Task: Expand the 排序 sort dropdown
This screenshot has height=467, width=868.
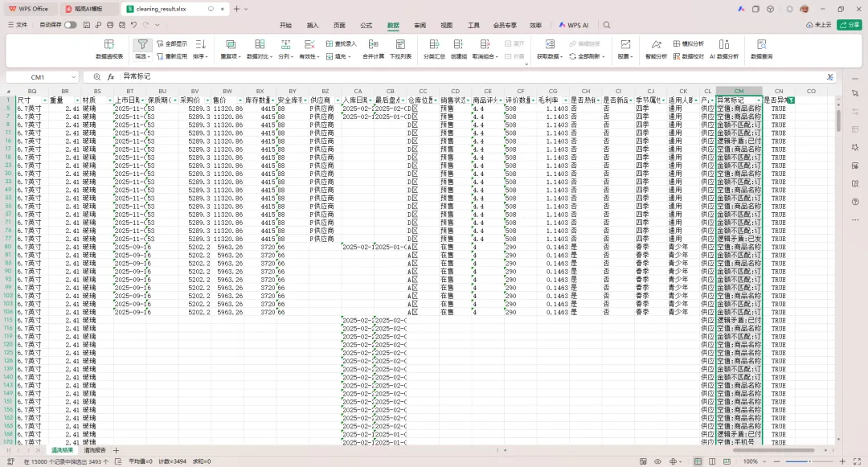Action: click(x=200, y=56)
